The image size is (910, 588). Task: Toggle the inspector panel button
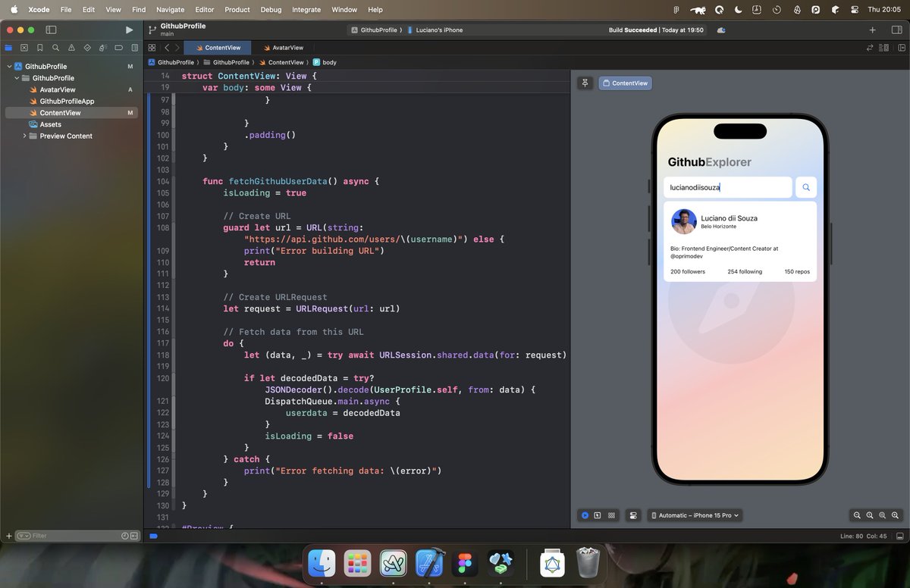pos(896,30)
